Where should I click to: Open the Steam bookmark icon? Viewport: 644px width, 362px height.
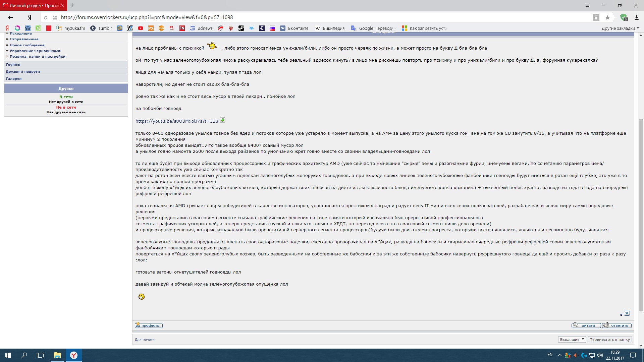[x=241, y=28]
